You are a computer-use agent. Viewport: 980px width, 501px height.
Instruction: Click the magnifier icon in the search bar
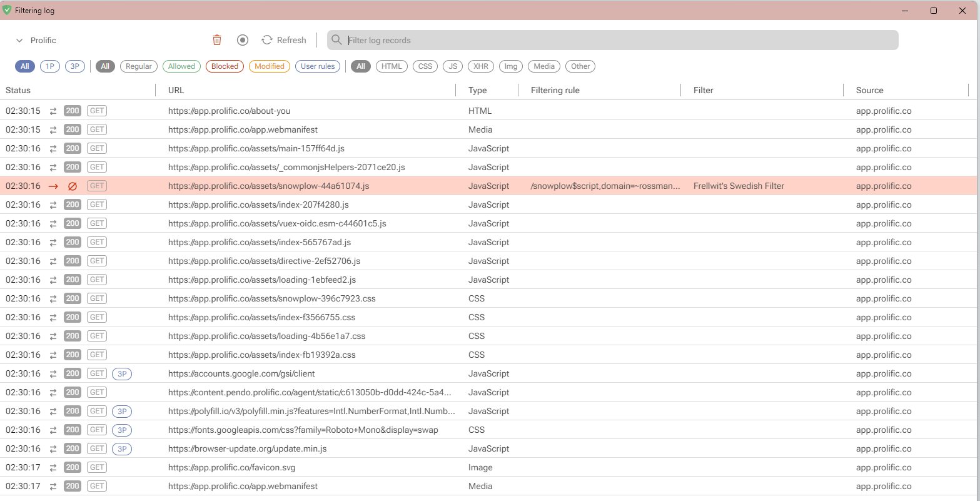point(336,39)
